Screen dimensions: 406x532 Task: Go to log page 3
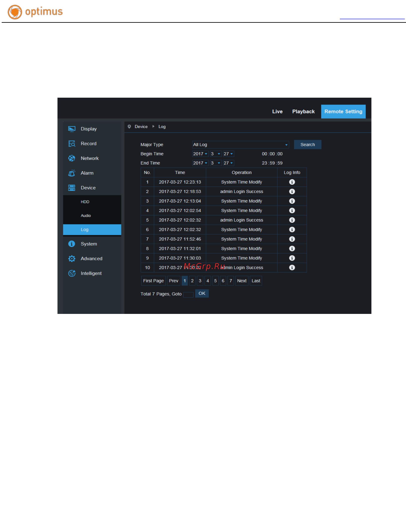[200, 281]
